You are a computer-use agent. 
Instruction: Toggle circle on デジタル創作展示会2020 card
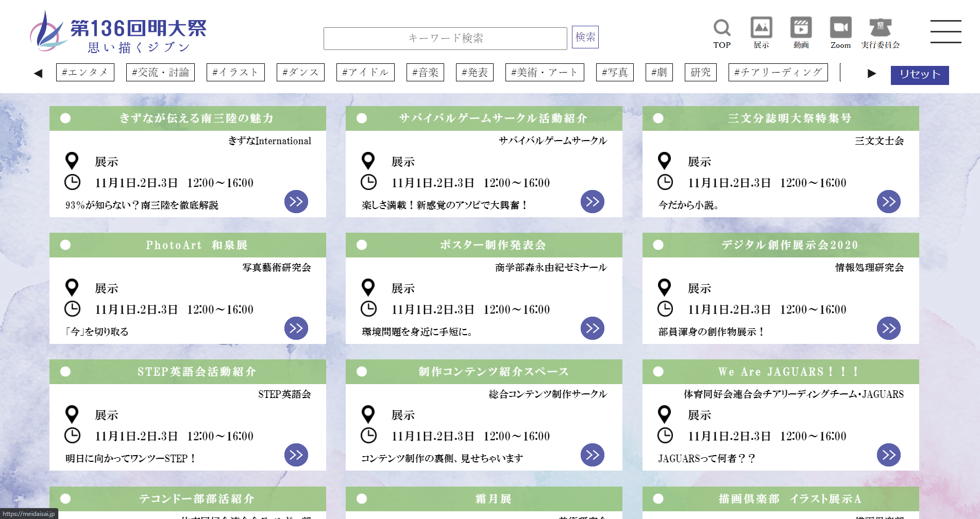click(x=658, y=245)
